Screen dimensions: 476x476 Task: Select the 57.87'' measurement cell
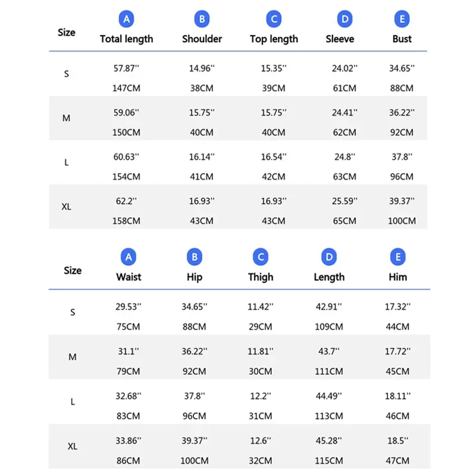click(126, 68)
